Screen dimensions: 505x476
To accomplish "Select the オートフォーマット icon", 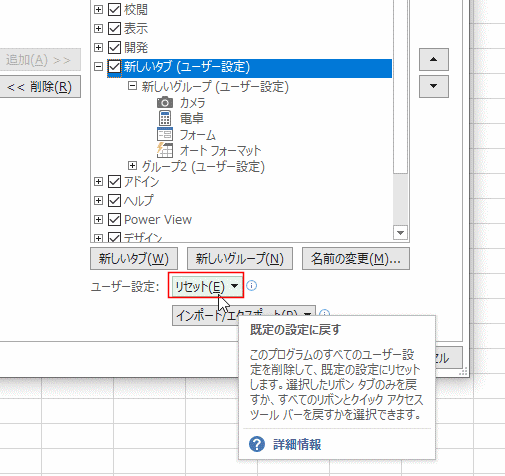I will coord(165,150).
